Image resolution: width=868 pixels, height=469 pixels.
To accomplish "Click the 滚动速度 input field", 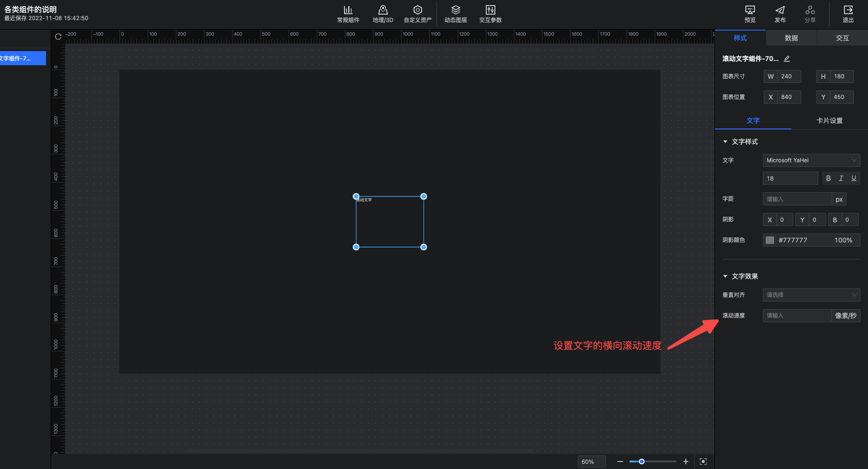I will pos(797,316).
